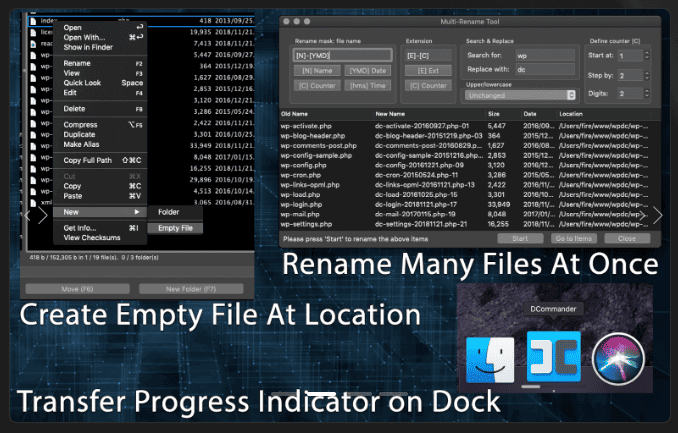This screenshot has width=678, height=433.
Task: Click the Extension mask field
Action: (428, 55)
